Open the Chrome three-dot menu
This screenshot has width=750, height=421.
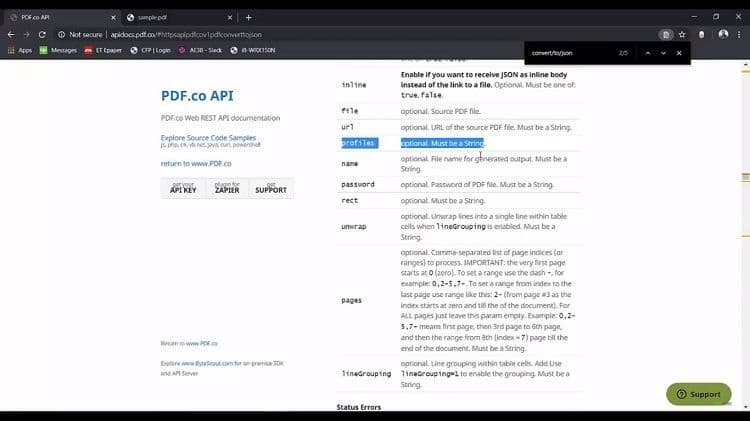tap(738, 34)
